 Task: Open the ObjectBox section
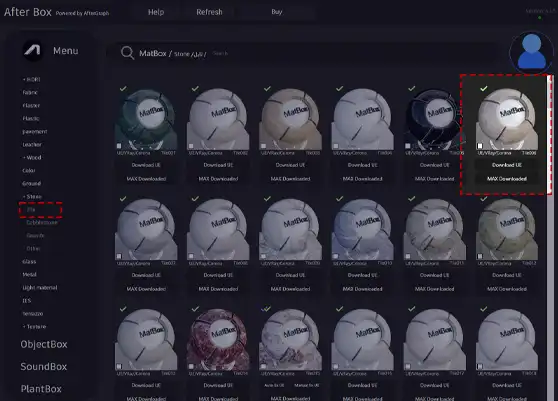coord(44,344)
